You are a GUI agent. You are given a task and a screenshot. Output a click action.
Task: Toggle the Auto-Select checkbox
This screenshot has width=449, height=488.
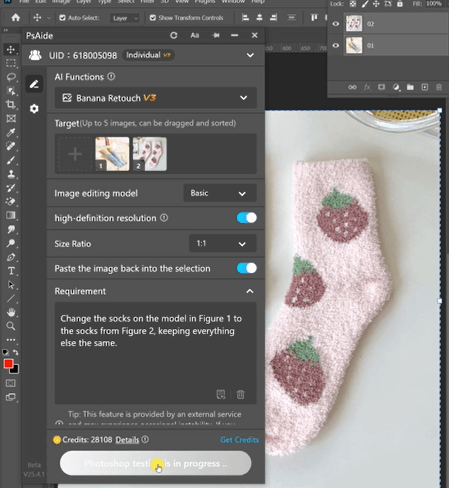[x=62, y=18]
